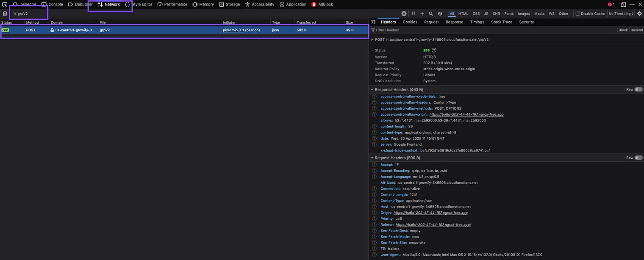
Task: Clear the network log with trash icon
Action: click(5, 14)
